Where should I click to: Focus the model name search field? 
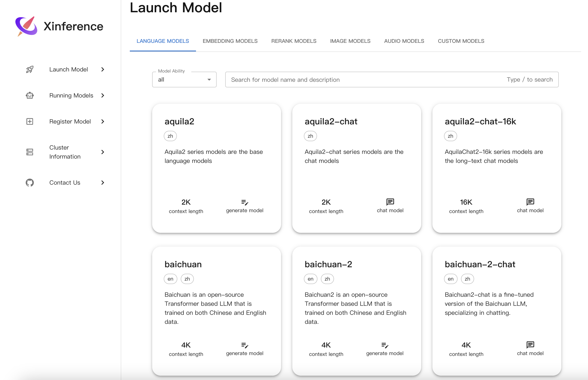point(365,80)
